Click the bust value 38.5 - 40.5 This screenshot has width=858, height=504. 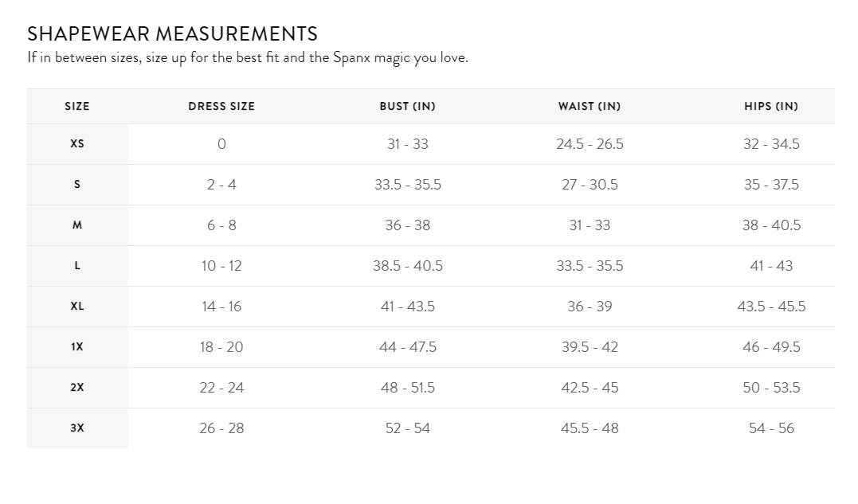pyautogui.click(x=408, y=266)
